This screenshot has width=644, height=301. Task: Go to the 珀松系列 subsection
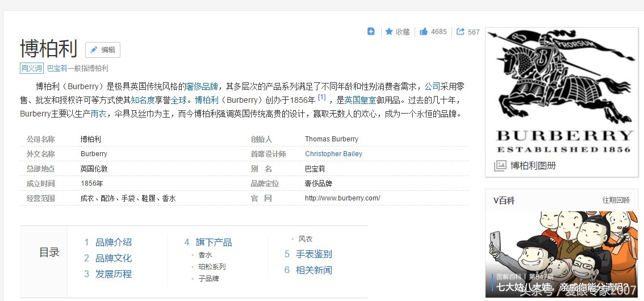pyautogui.click(x=212, y=266)
